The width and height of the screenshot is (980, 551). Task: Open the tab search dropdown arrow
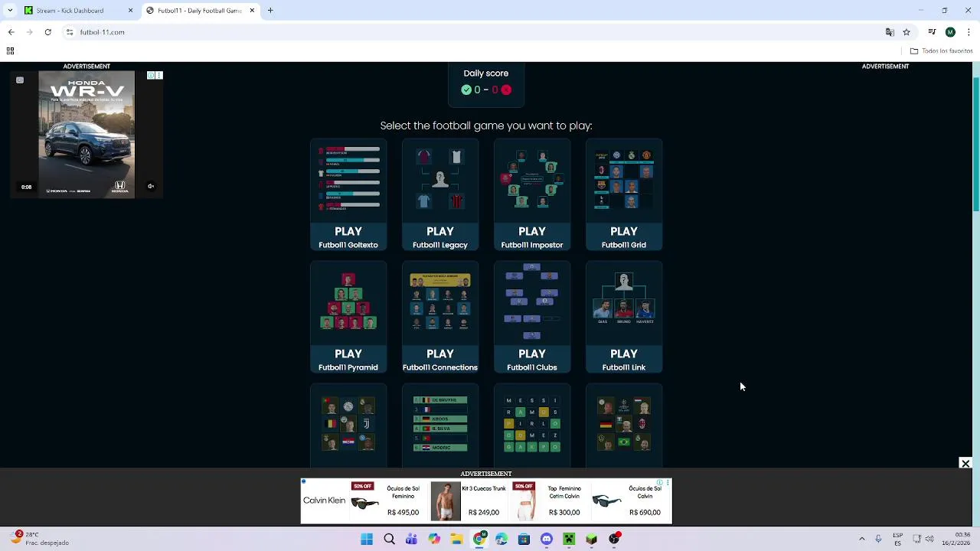coord(10,11)
